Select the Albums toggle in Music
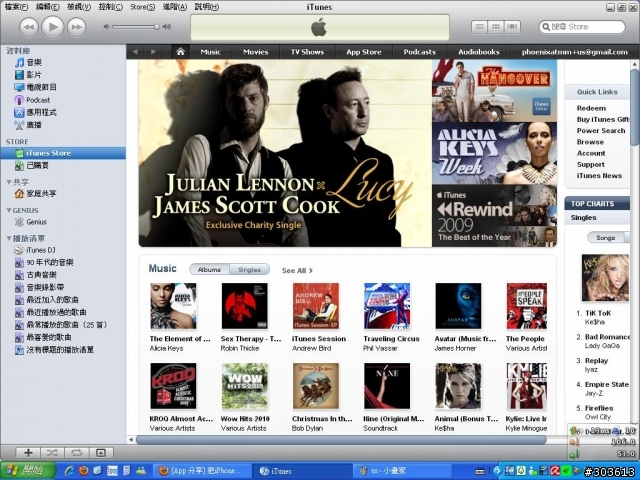 tap(209, 270)
